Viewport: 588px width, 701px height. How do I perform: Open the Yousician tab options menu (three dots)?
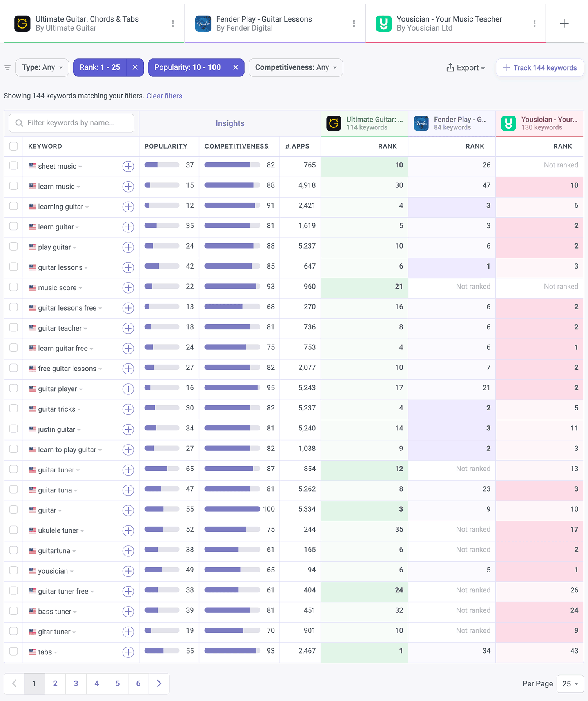pos(534,24)
